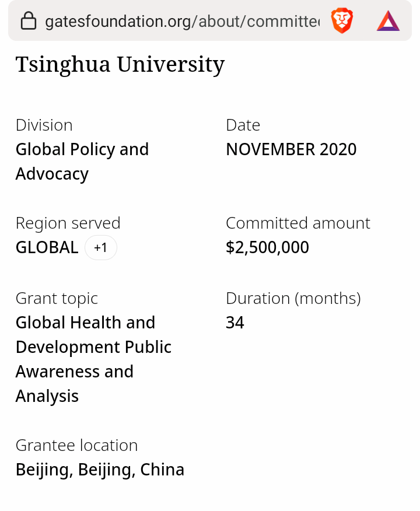Select the 34 months duration value

[235, 323]
